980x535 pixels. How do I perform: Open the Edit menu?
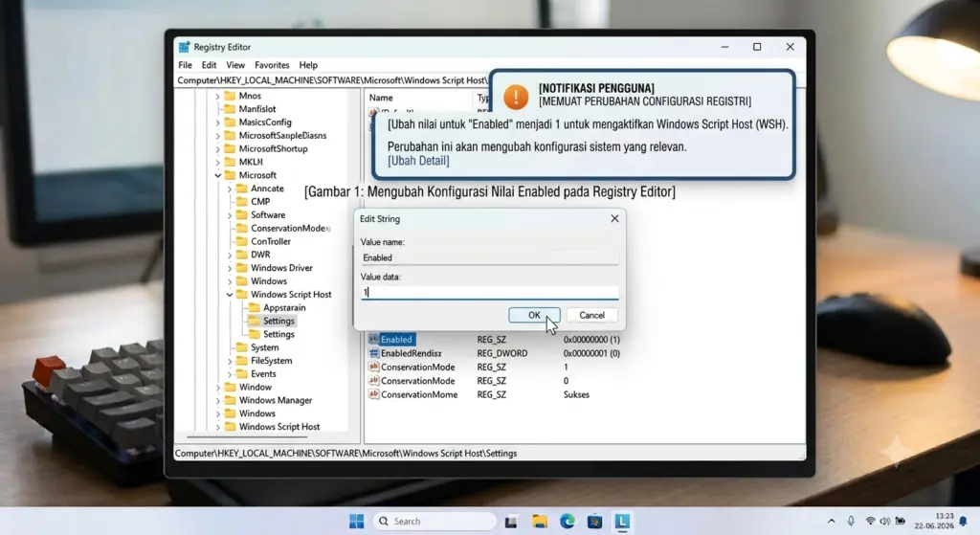[209, 65]
